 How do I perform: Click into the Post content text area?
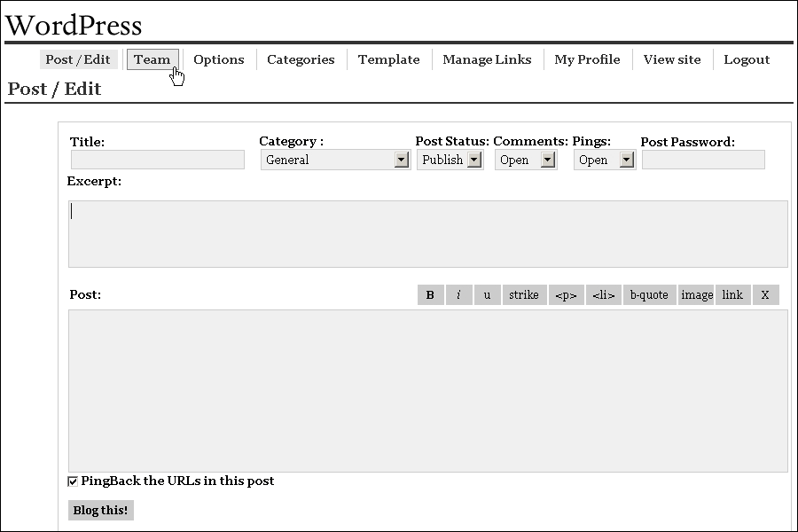[x=428, y=391]
